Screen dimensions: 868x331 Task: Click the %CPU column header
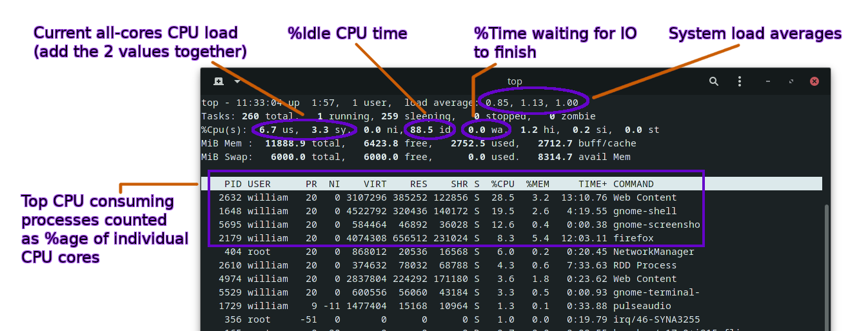point(502,184)
